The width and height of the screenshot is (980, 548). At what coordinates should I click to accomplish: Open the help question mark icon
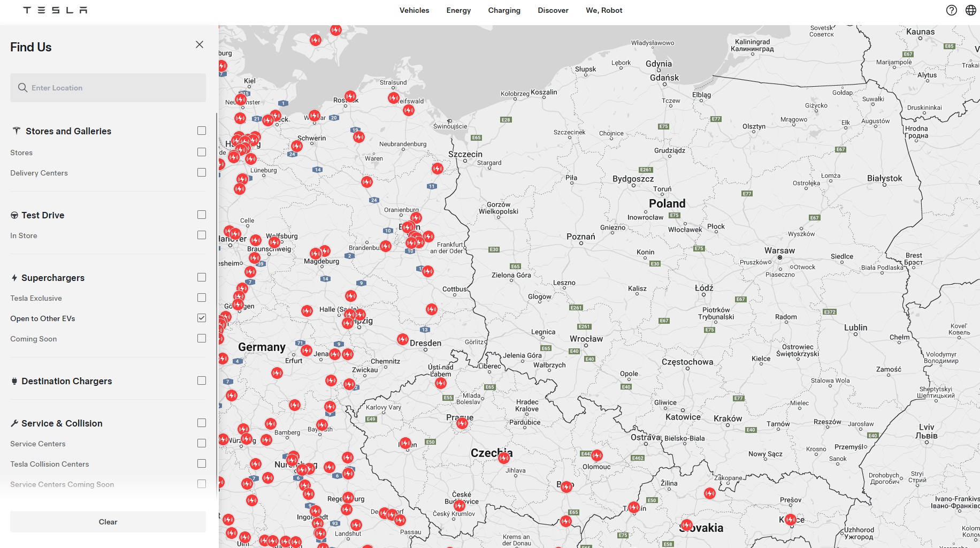tap(951, 10)
